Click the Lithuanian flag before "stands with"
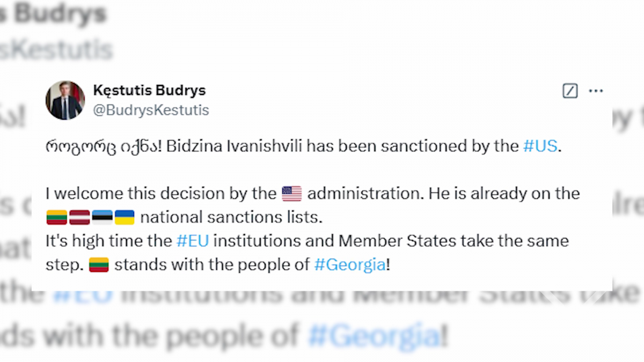This screenshot has width=644, height=362. pyautogui.click(x=99, y=265)
